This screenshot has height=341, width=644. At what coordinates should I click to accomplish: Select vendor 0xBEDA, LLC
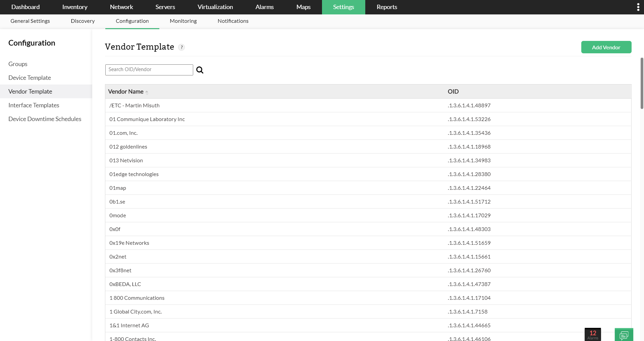[125, 284]
